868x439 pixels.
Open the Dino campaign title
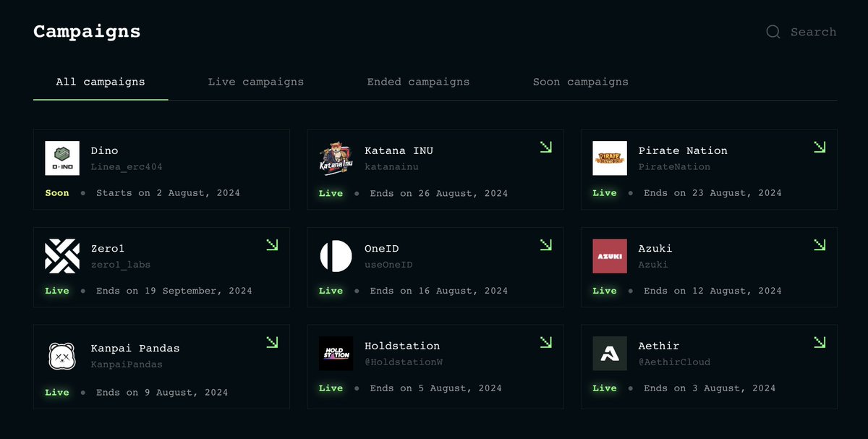(x=104, y=150)
